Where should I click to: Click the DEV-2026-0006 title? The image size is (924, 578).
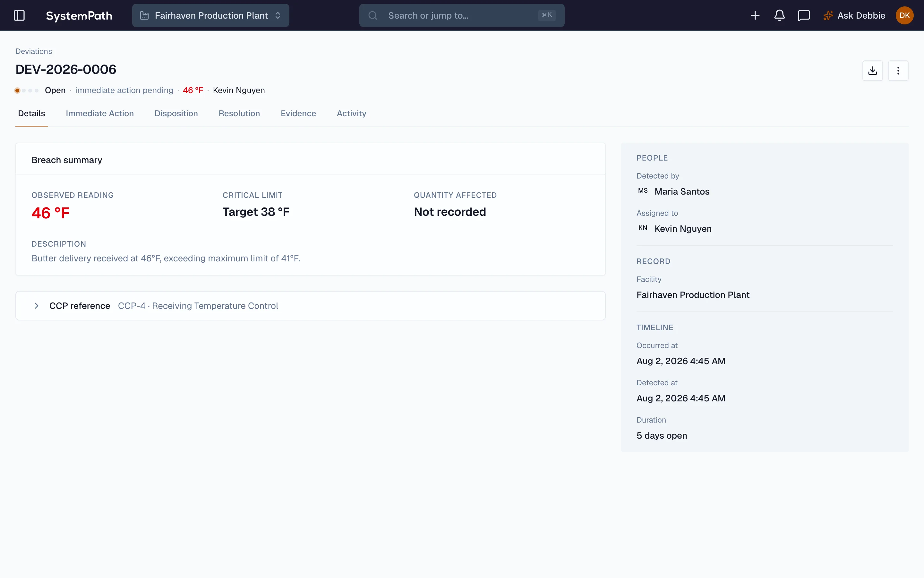(66, 70)
